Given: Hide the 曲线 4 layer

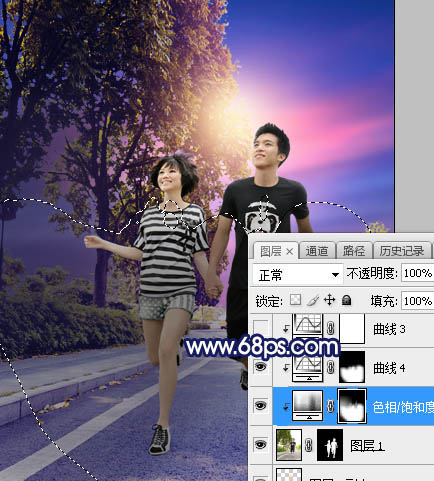Looking at the screenshot, I should tap(261, 367).
